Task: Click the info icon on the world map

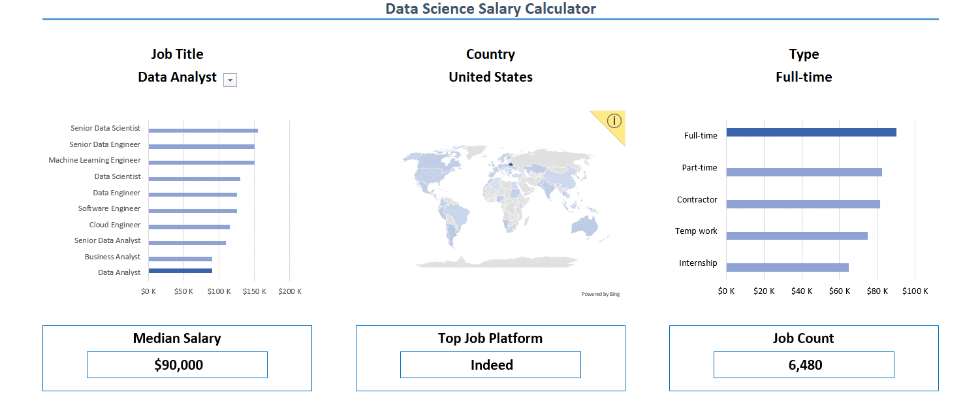Action: (614, 121)
